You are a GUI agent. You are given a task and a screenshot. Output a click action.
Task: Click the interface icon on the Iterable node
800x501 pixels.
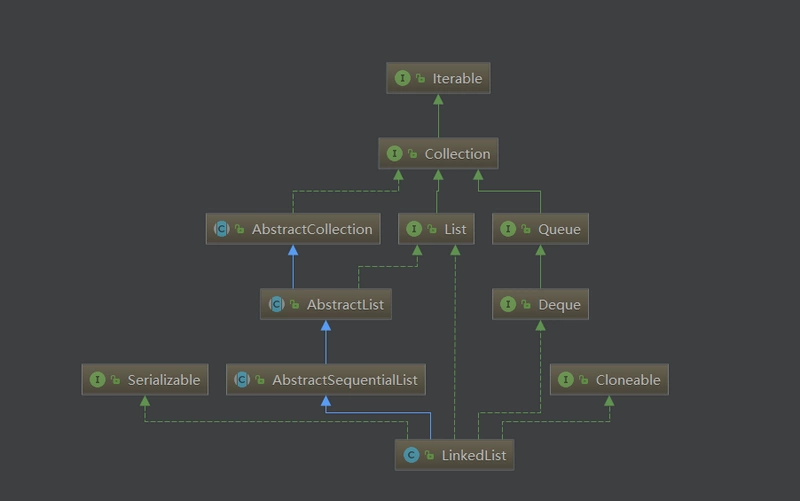[x=402, y=78]
